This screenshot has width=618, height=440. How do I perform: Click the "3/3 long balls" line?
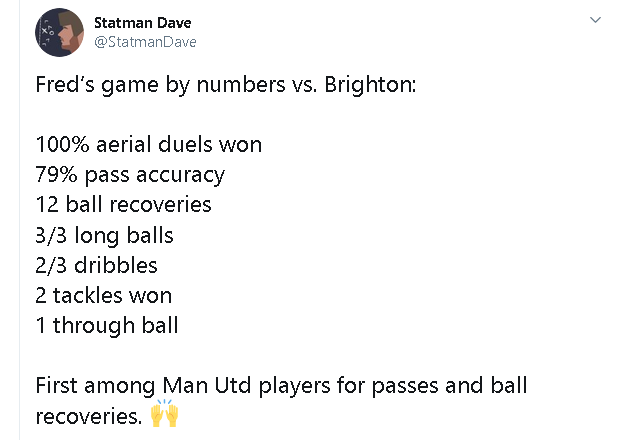tap(104, 236)
